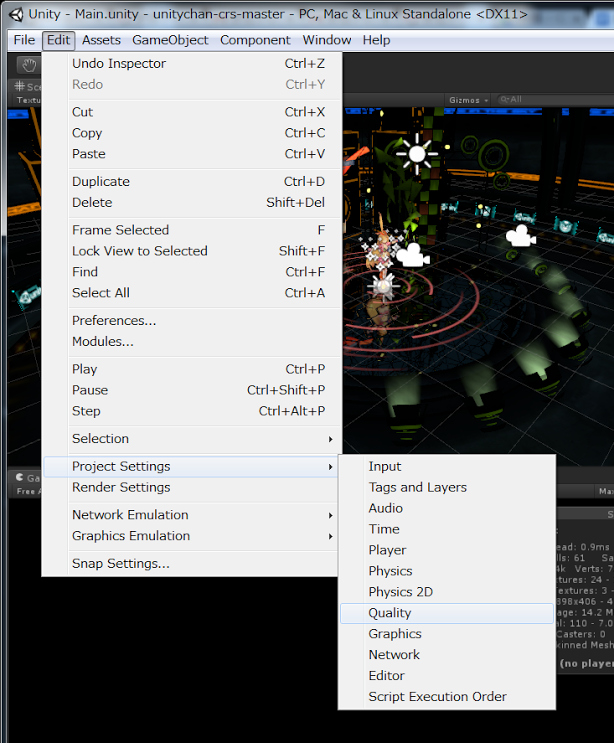This screenshot has width=614, height=743.
Task: Close the open Edit menu
Action: (58, 40)
